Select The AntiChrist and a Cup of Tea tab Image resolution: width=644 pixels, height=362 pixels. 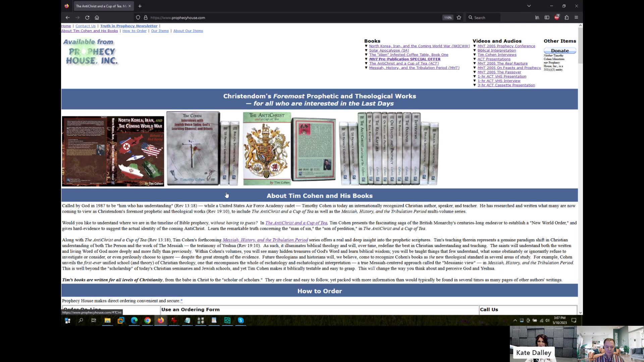[x=101, y=6]
